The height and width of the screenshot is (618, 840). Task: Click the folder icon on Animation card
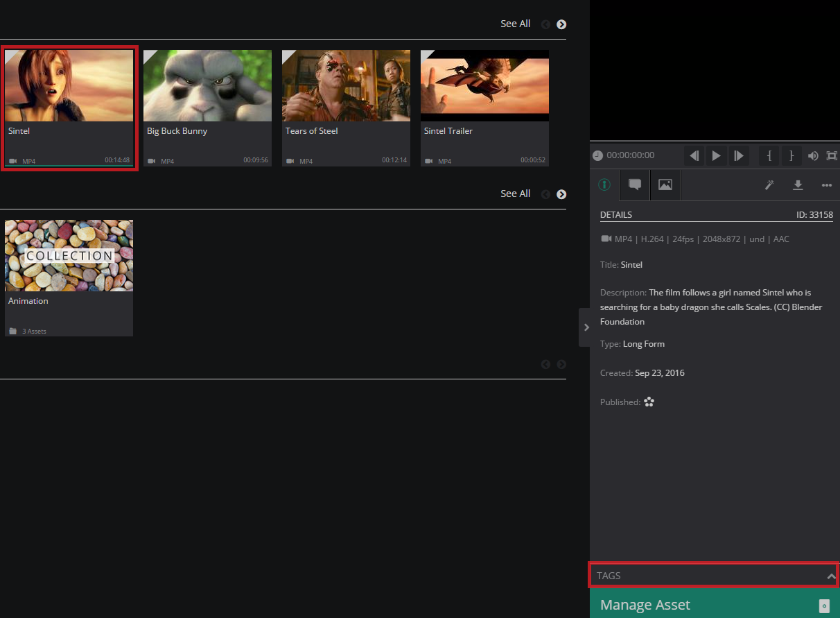12,331
